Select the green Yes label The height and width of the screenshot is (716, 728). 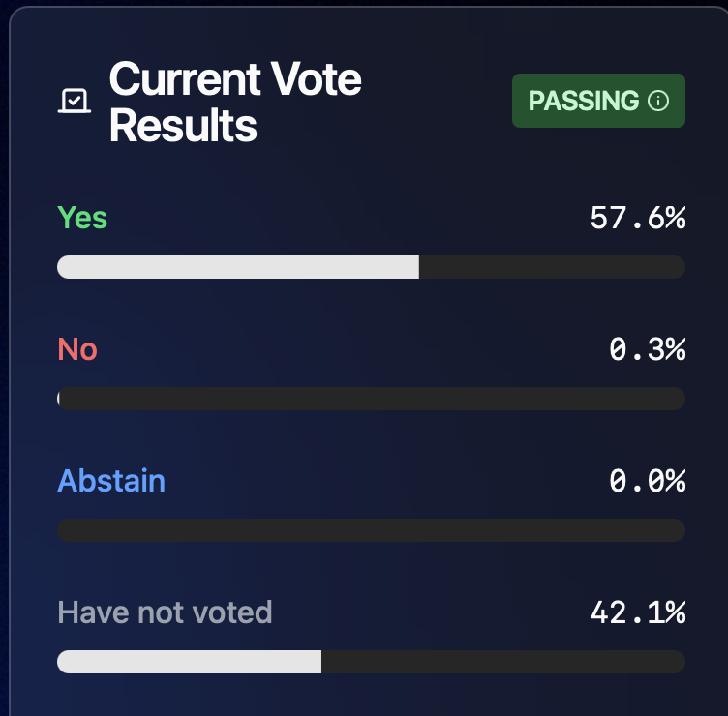pos(82,218)
